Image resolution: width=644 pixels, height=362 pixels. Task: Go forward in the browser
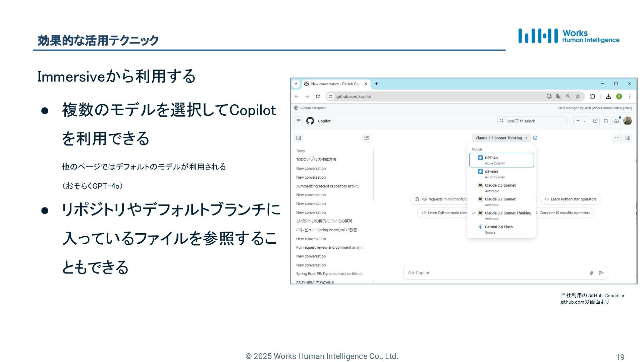click(307, 97)
